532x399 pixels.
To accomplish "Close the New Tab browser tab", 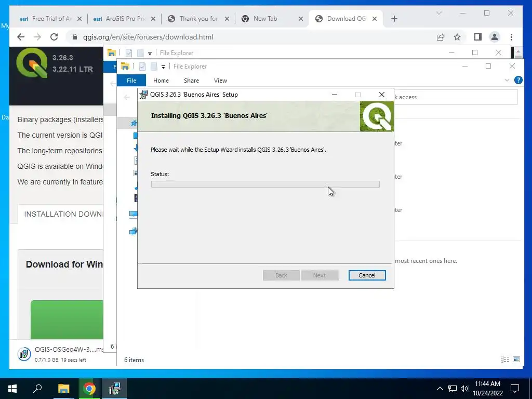I will pos(301,19).
